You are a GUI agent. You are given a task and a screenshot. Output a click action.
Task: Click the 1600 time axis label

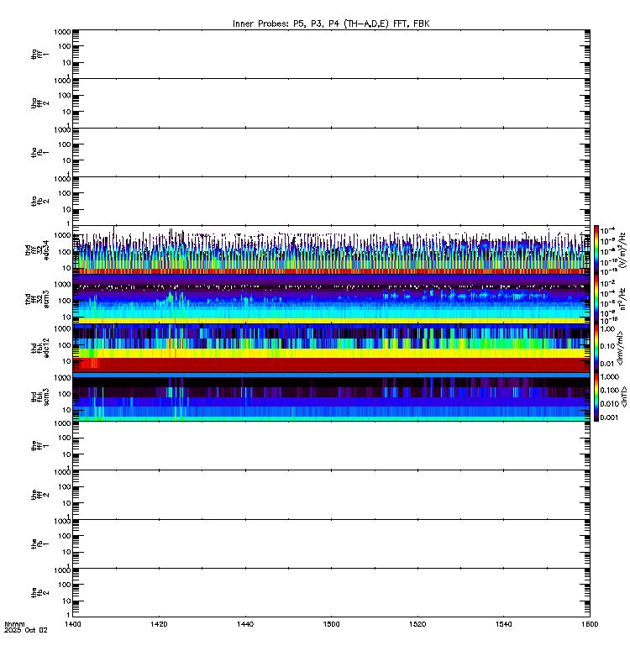(x=590, y=624)
